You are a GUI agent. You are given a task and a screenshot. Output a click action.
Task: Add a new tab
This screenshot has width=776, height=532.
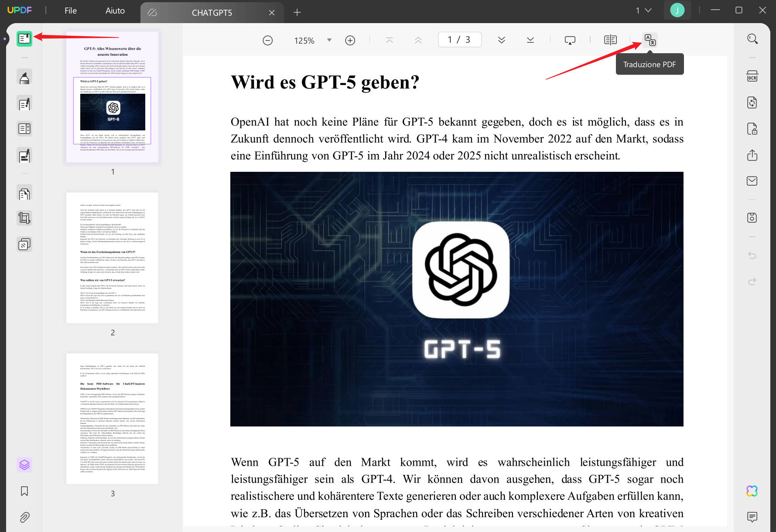coord(297,13)
